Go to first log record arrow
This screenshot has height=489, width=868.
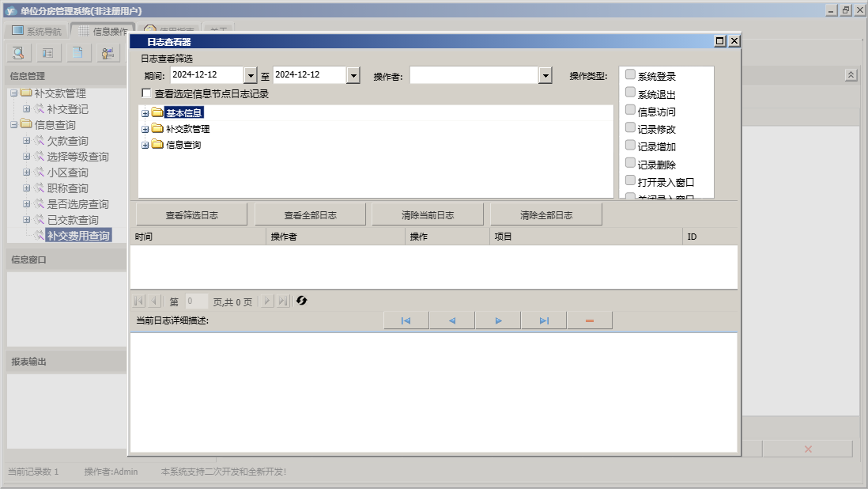[406, 320]
